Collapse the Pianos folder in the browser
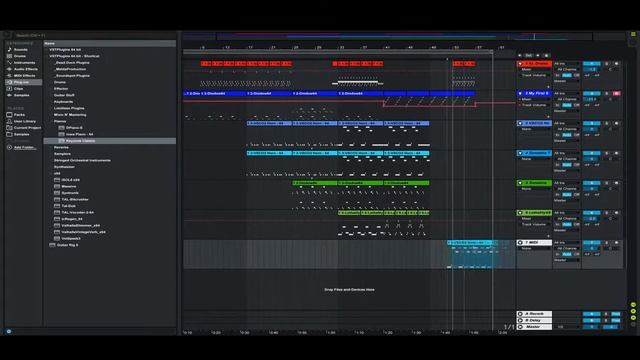 (51, 121)
